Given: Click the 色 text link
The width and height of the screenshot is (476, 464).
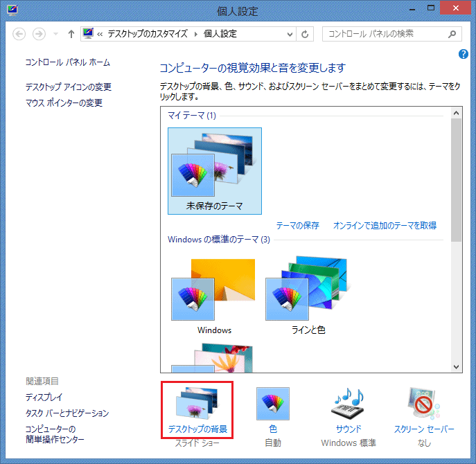Looking at the screenshot, I should tap(273, 429).
